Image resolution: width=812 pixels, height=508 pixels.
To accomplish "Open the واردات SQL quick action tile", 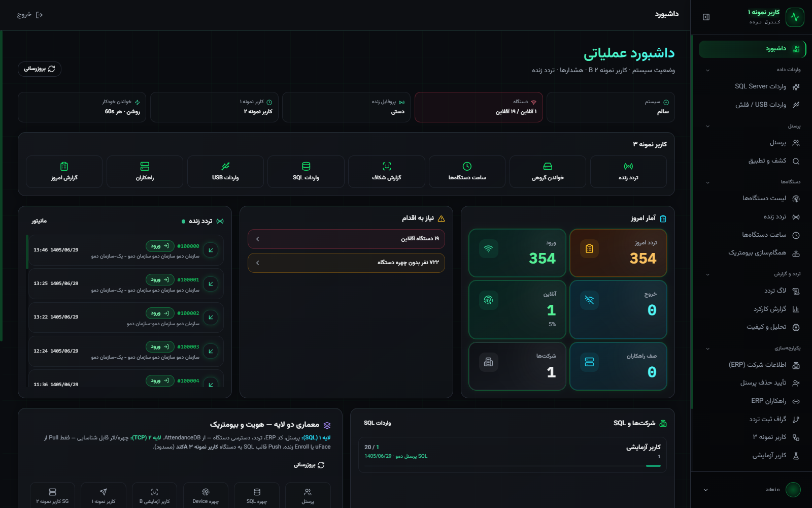I will [306, 172].
